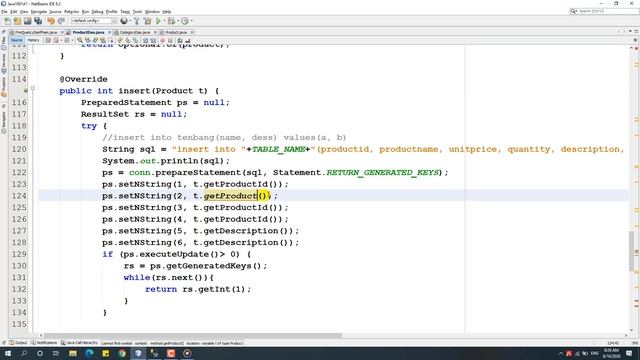640x360 pixels.
Task: Click the Shift Line Right editor icon
Action: [x=153, y=40]
